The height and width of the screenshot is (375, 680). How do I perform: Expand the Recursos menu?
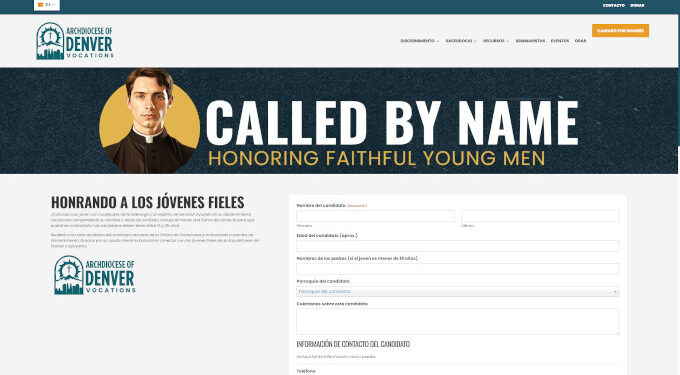[x=496, y=41]
